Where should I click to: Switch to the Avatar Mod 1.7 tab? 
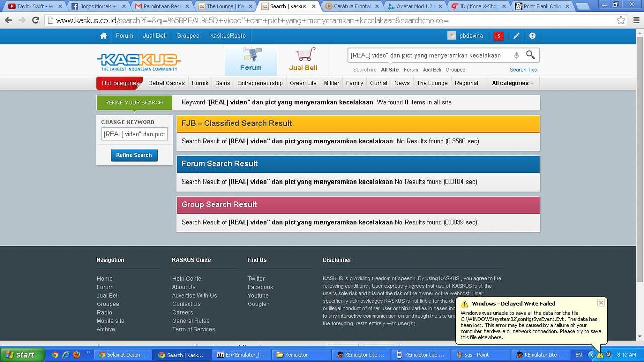pos(415,6)
